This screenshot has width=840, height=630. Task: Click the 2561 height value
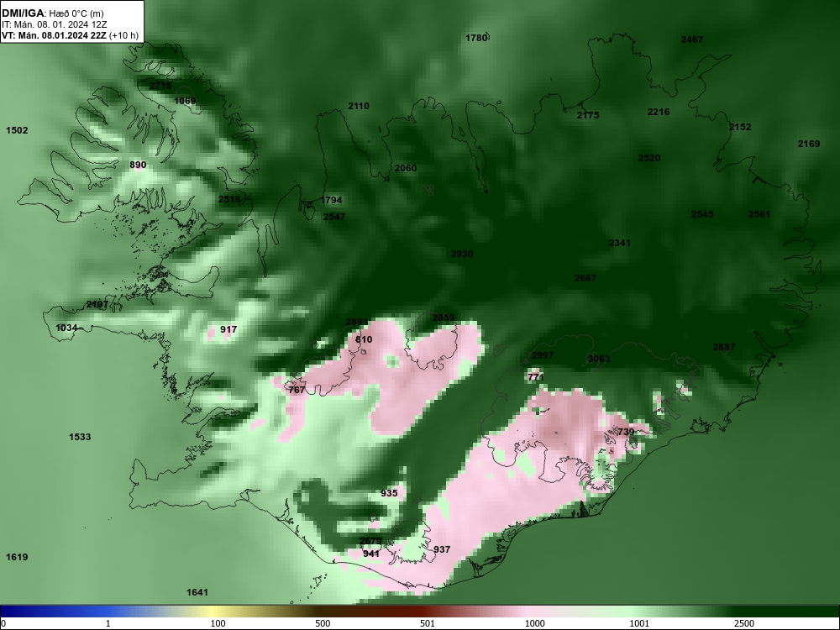click(x=759, y=214)
